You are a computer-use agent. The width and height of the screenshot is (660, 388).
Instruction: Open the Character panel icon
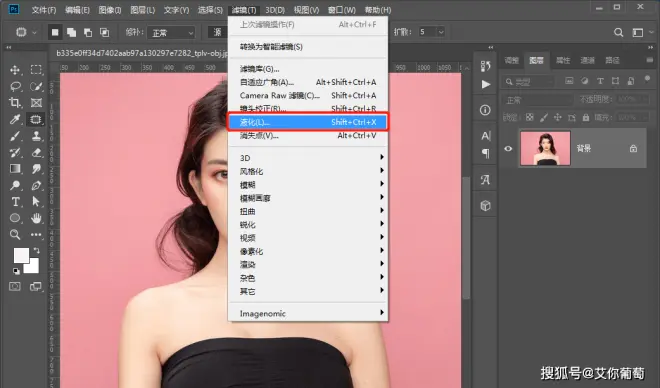[485, 136]
